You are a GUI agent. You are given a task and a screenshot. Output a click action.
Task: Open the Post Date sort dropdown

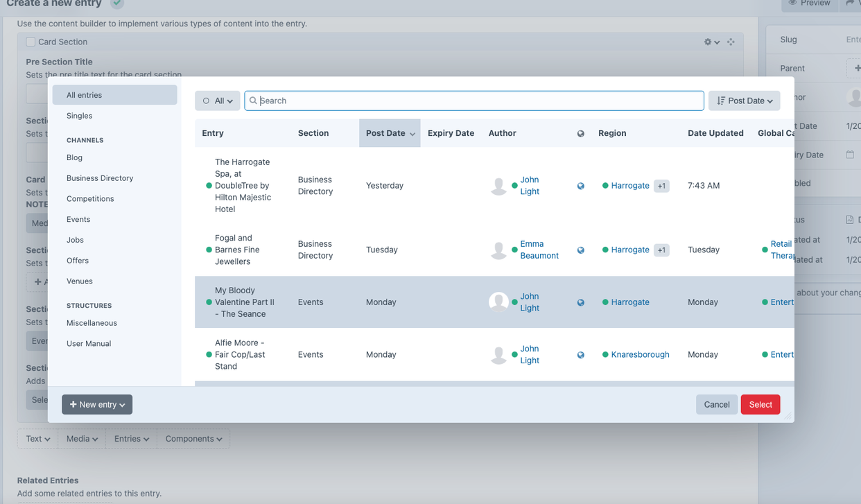744,101
